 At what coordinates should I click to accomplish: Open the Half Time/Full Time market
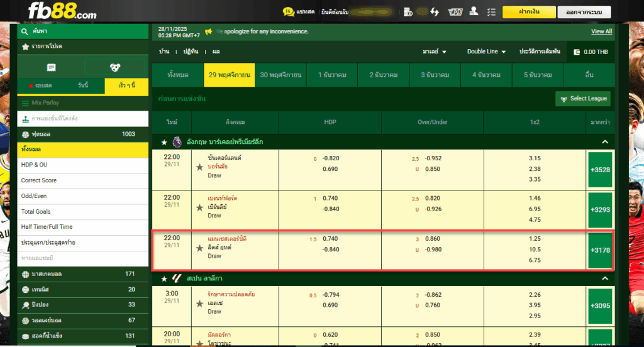coord(82,227)
